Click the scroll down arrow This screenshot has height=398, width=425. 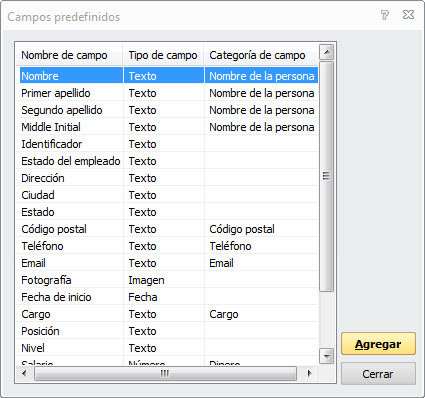[327, 356]
